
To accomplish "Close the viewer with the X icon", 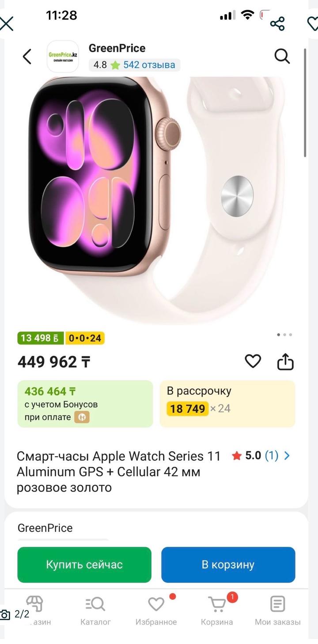I will click(x=6, y=23).
